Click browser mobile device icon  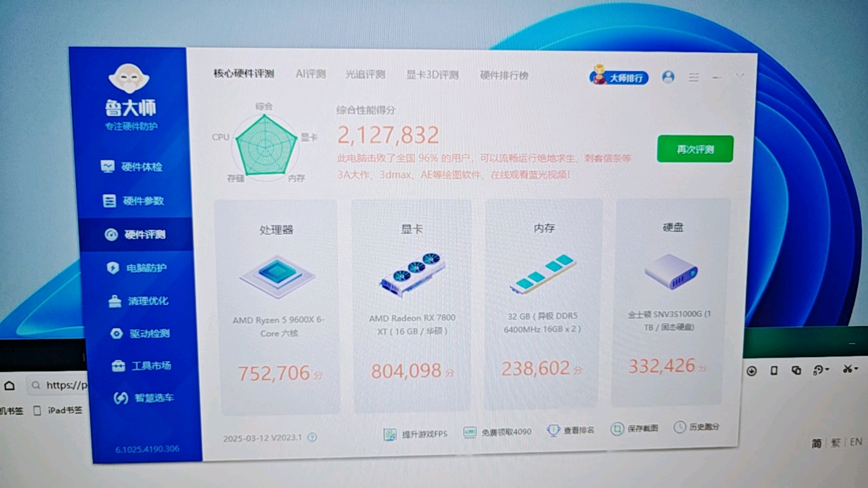pyautogui.click(x=774, y=370)
